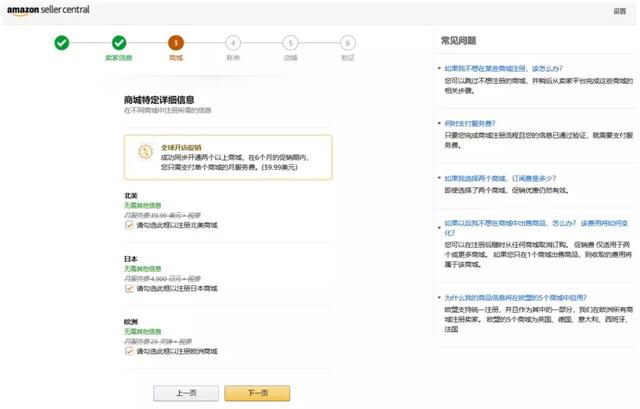Toggle the 北美商城 registration checkbox

click(x=129, y=225)
